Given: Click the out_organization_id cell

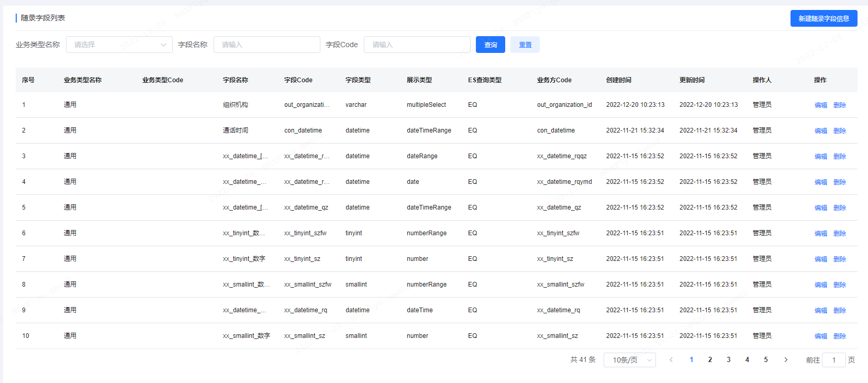Looking at the screenshot, I should pos(564,105).
